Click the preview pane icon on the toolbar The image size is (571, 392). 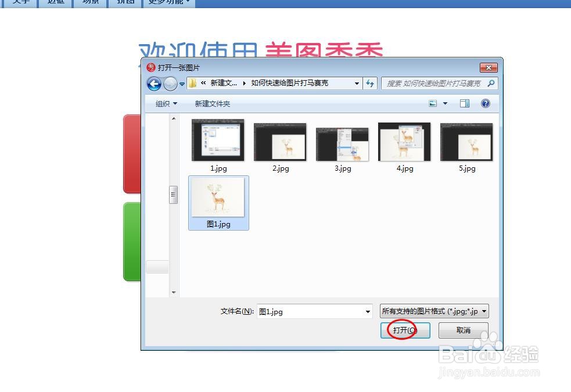pos(465,103)
